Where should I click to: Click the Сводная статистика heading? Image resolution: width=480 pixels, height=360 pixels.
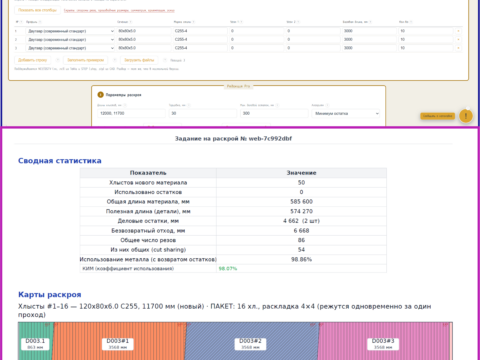pyautogui.click(x=60, y=161)
